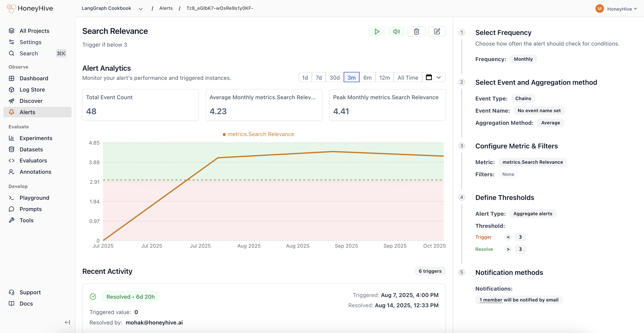Click the HoneyHive logo
The height and width of the screenshot is (333, 644).
pyautogui.click(x=30, y=9)
